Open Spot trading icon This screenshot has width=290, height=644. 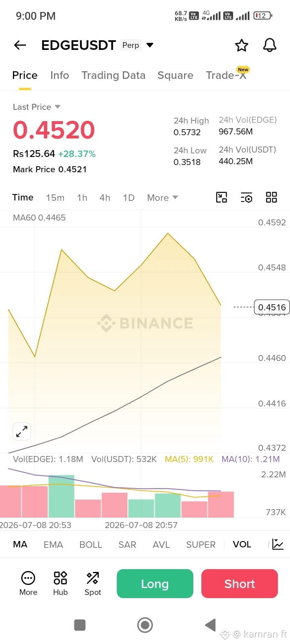[93, 583]
